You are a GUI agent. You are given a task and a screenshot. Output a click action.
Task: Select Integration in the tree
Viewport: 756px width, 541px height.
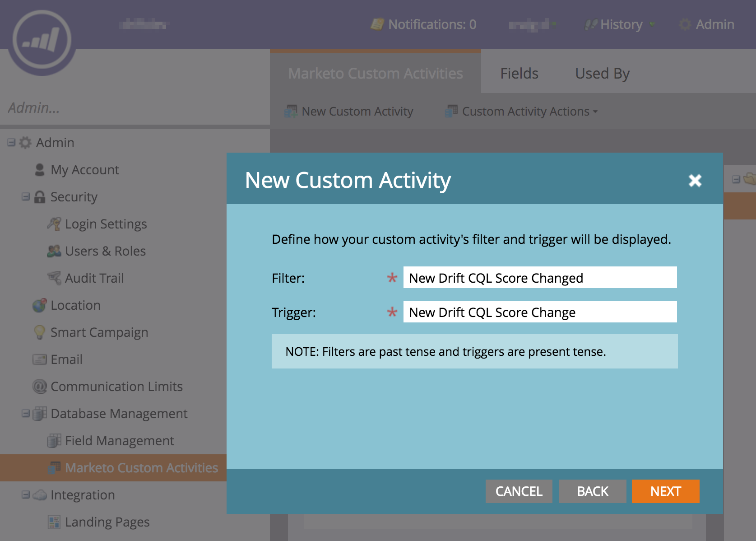[83, 495]
